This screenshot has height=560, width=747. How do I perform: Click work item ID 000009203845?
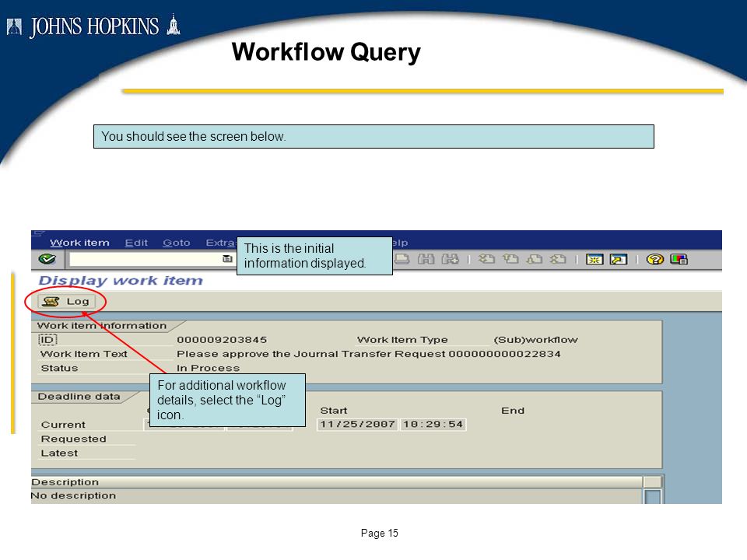222,340
